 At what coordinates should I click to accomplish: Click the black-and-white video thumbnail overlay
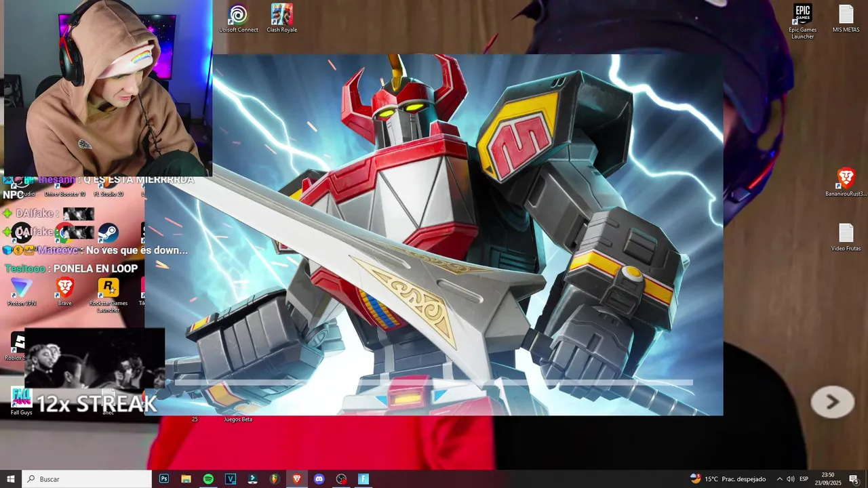(94, 359)
